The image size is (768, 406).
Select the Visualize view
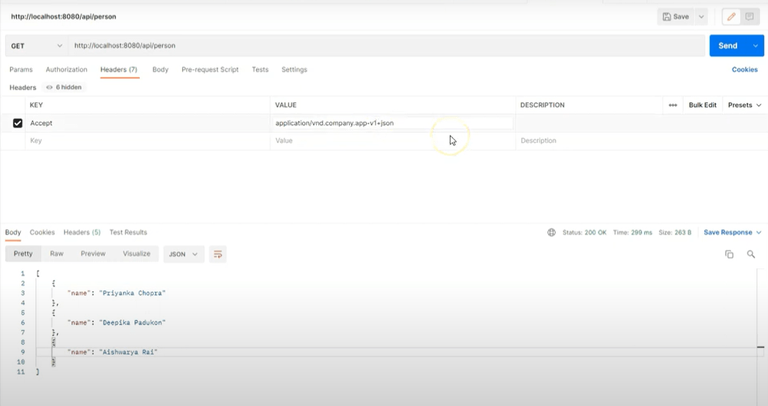tap(137, 254)
